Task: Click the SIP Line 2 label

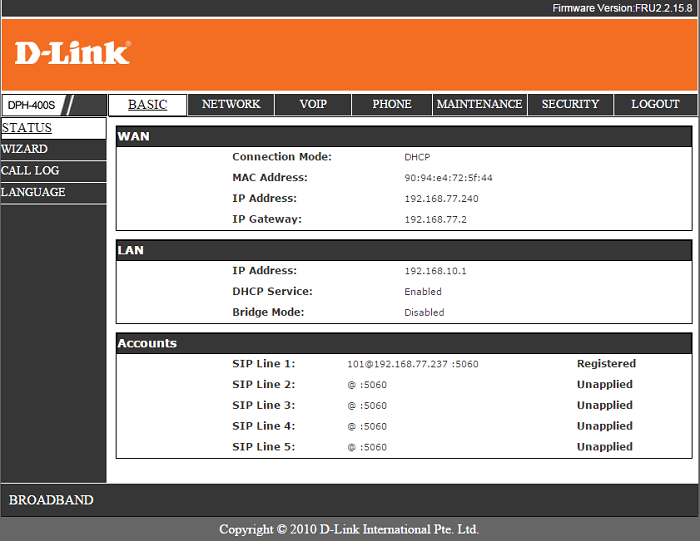Action: pyautogui.click(x=263, y=384)
